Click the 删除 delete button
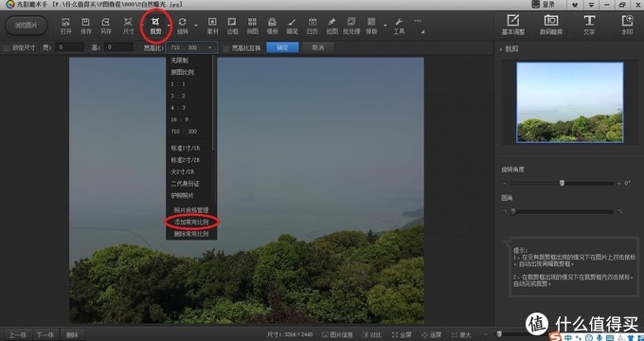Image resolution: width=644 pixels, height=341 pixels. [x=72, y=334]
